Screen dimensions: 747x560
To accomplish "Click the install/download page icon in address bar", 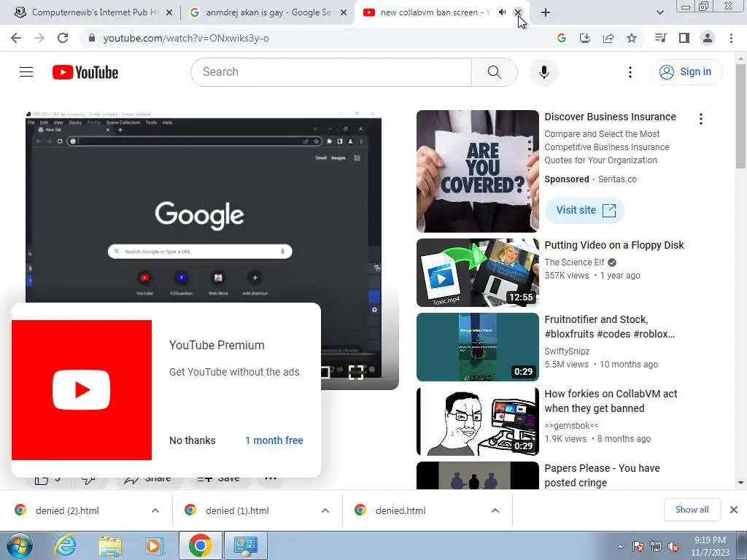I will click(x=585, y=38).
